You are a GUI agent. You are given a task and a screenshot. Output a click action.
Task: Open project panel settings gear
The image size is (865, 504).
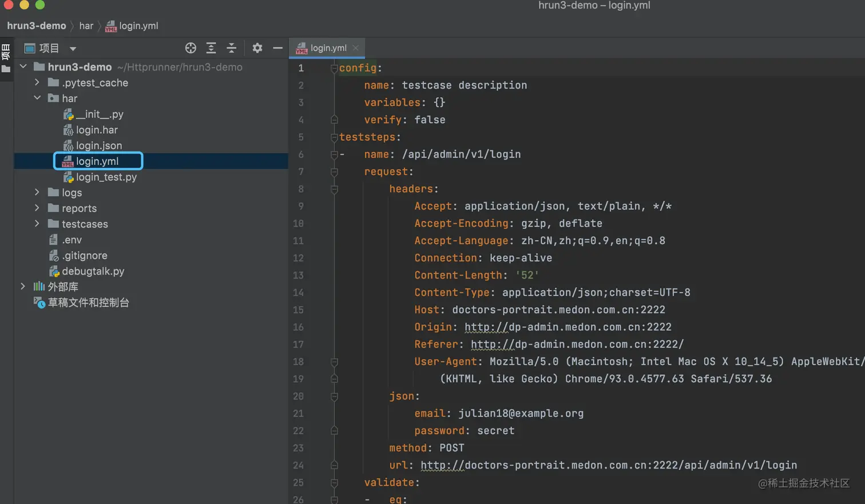(257, 48)
